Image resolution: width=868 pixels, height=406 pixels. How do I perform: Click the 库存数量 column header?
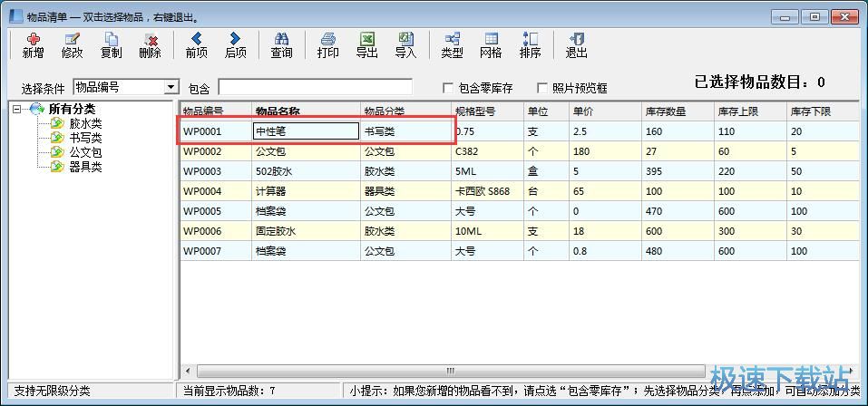coord(678,111)
